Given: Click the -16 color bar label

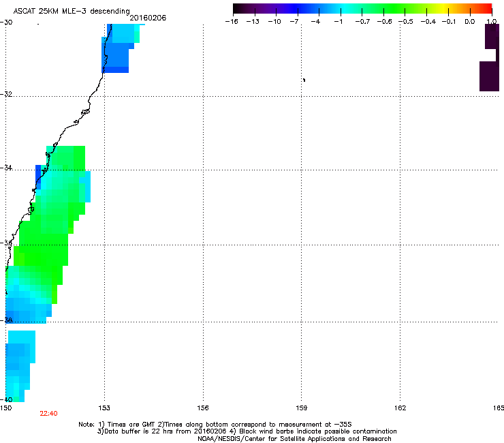Looking at the screenshot, I should tap(232, 22).
